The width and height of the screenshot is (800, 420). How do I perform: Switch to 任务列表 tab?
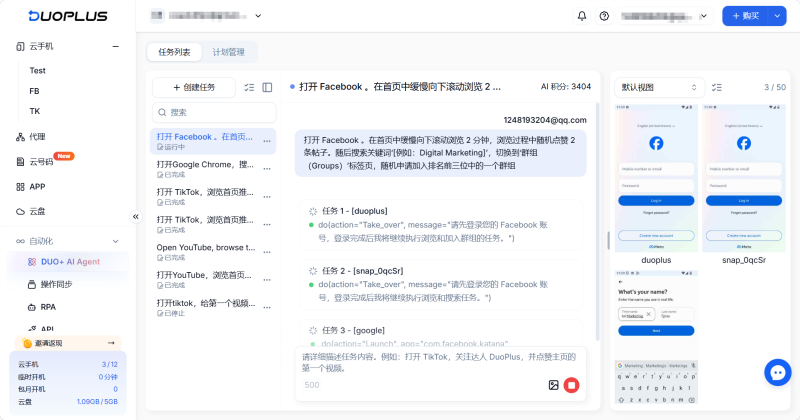[x=174, y=52]
